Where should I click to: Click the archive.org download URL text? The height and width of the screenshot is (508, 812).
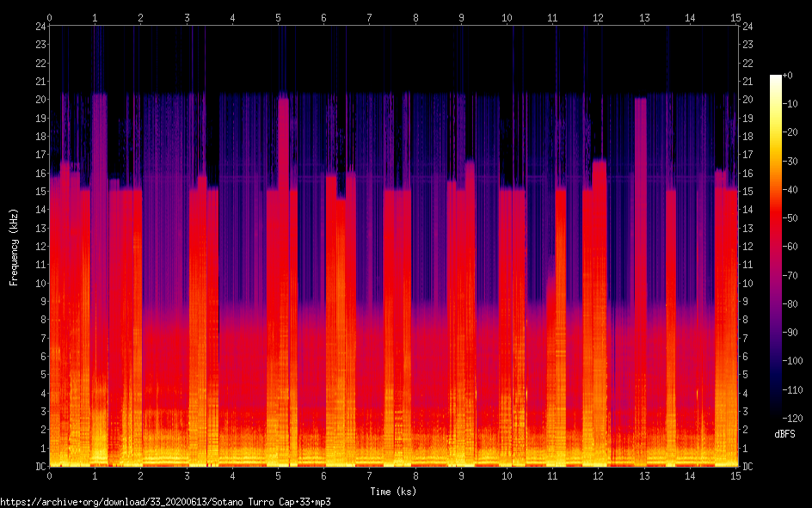click(165, 502)
